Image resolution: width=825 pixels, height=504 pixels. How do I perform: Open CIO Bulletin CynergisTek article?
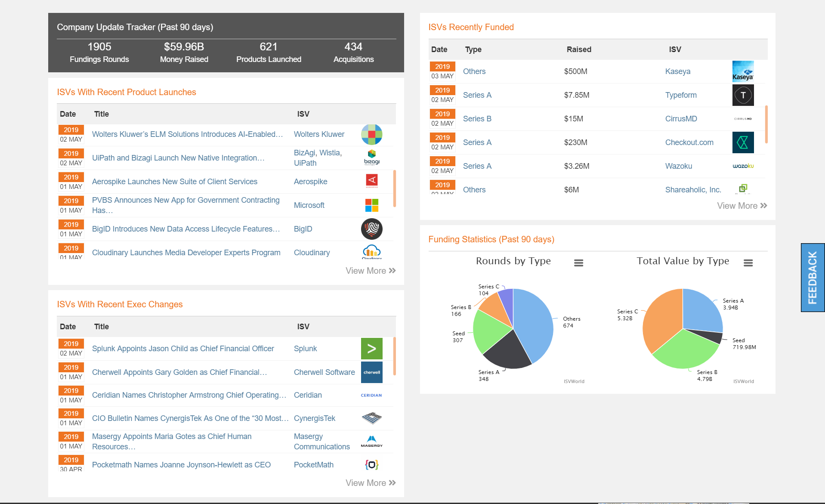pos(190,418)
